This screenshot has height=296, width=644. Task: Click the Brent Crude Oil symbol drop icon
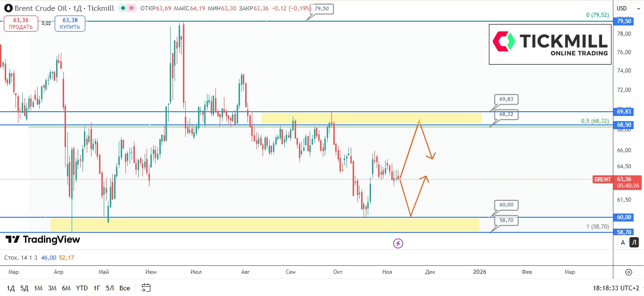pyautogui.click(x=8, y=8)
